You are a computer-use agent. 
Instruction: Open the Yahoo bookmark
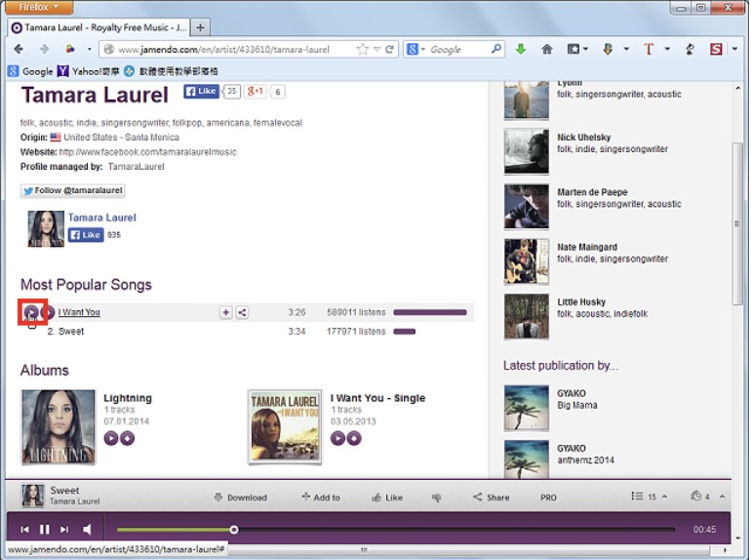coord(88,71)
